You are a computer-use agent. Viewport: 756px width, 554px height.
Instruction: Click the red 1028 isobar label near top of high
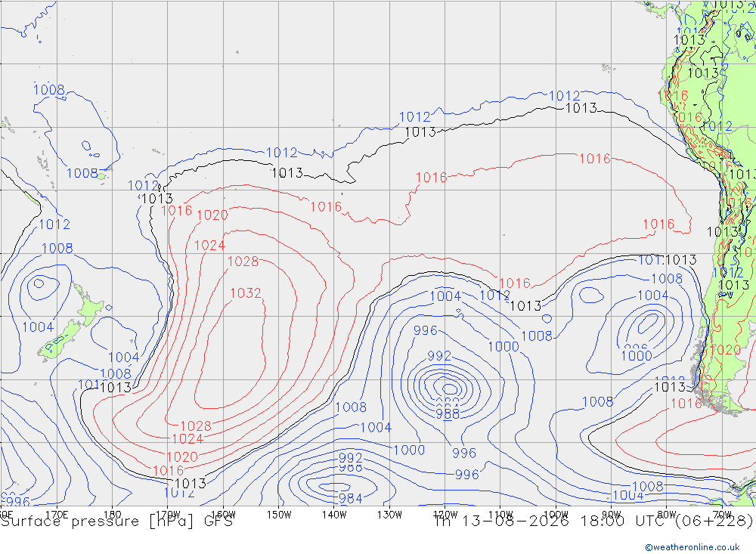(243, 262)
